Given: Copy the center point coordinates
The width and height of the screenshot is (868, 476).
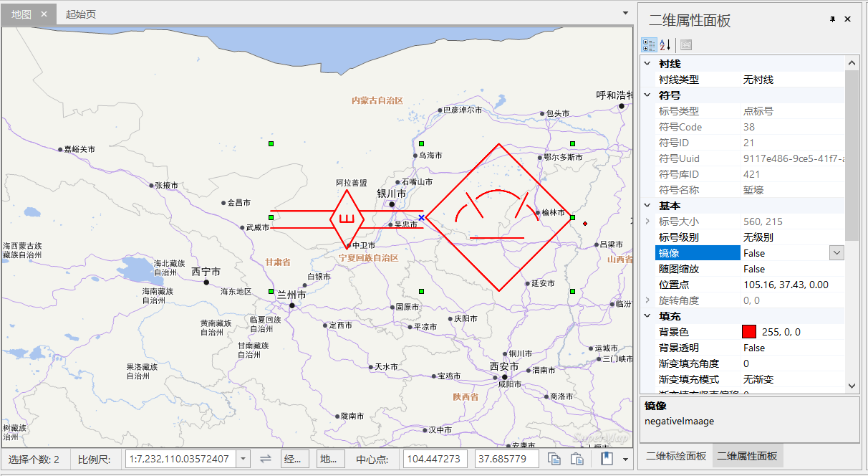Looking at the screenshot, I should pos(554,459).
